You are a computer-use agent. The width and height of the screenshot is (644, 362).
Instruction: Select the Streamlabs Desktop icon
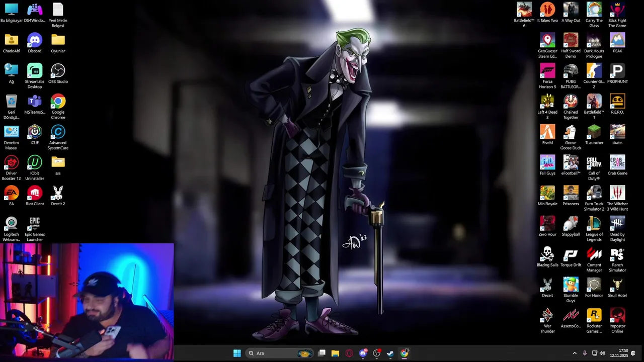(35, 70)
